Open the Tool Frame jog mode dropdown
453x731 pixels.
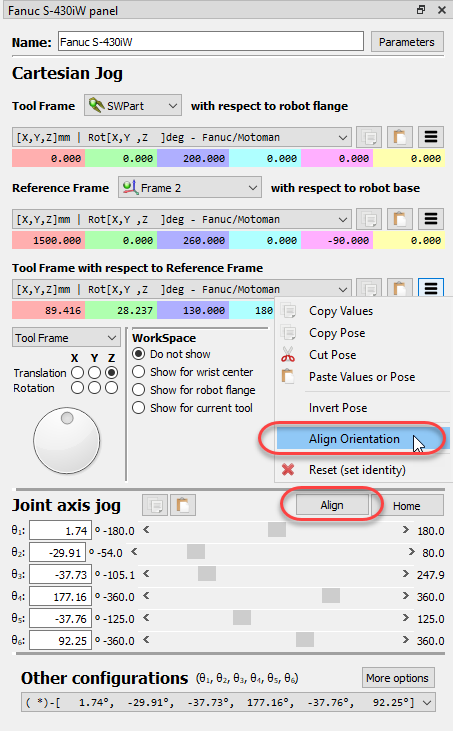[x=66, y=338]
